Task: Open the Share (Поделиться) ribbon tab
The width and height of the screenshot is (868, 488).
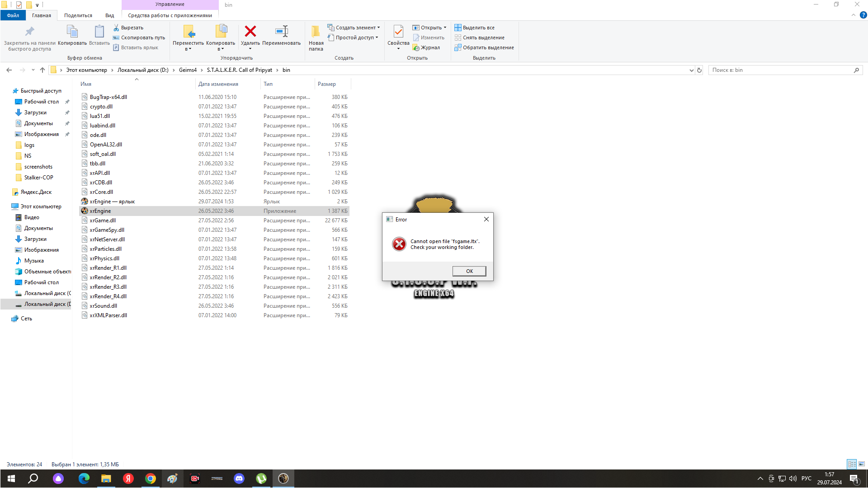Action: [78, 15]
